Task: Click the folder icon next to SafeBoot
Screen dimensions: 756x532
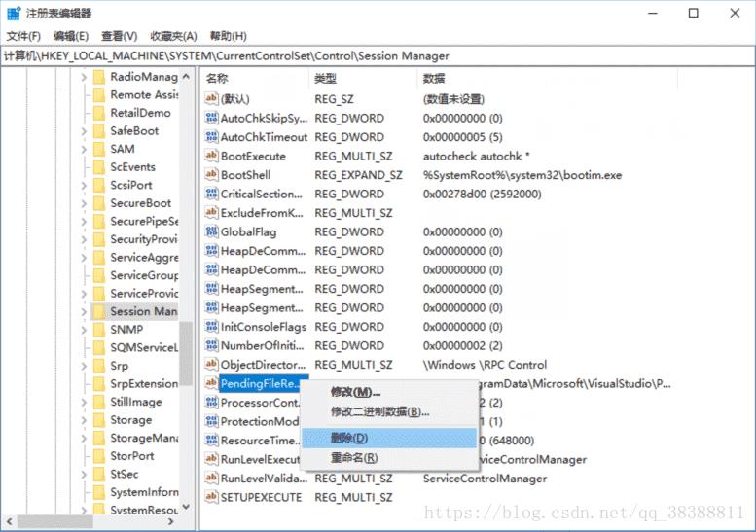Action: coord(97,130)
